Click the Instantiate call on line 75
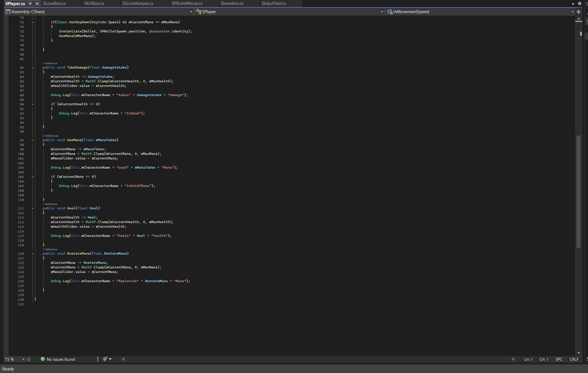588x373 pixels. (x=70, y=31)
